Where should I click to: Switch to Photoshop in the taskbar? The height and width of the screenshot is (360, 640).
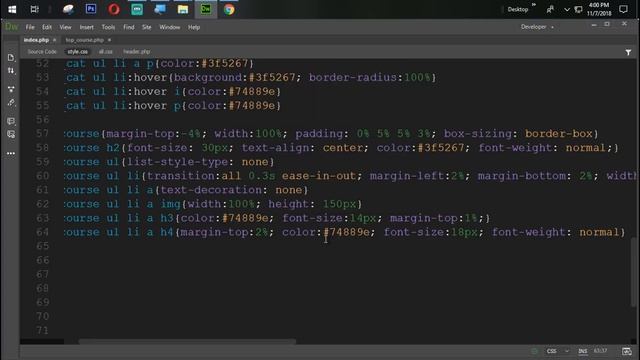[x=91, y=9]
